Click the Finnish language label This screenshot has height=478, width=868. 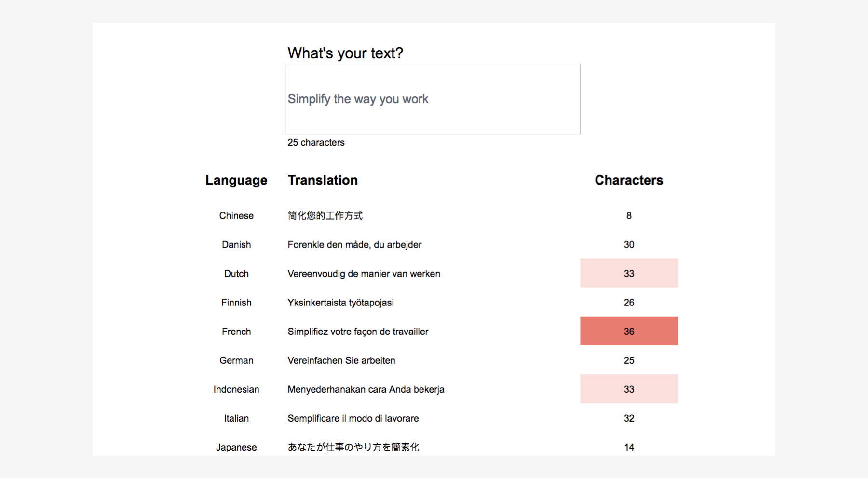click(236, 303)
